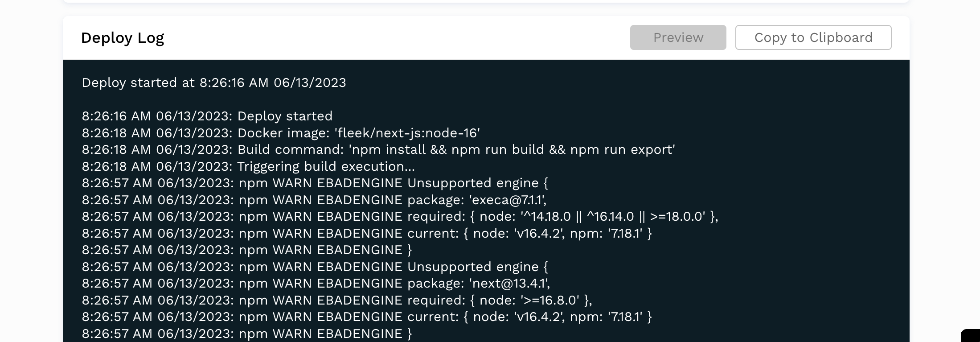The height and width of the screenshot is (342, 980).
Task: Click the greyed-out Preview button
Action: click(678, 37)
